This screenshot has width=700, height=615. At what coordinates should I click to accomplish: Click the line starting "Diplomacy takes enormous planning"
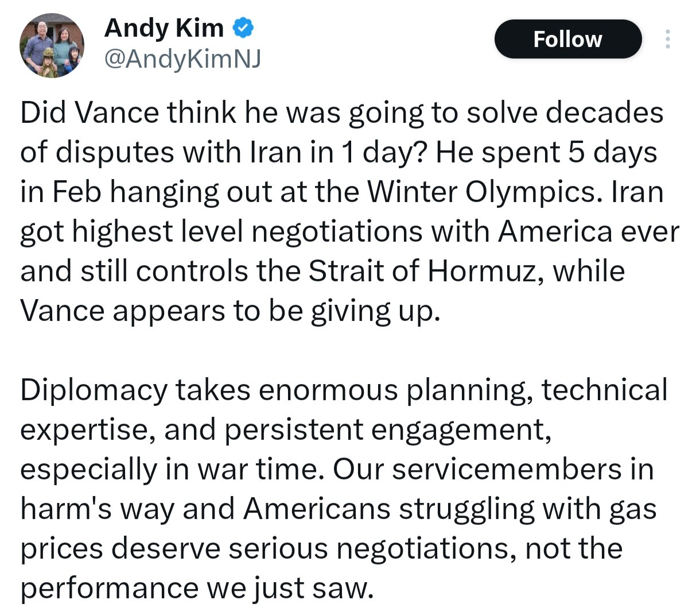click(344, 390)
